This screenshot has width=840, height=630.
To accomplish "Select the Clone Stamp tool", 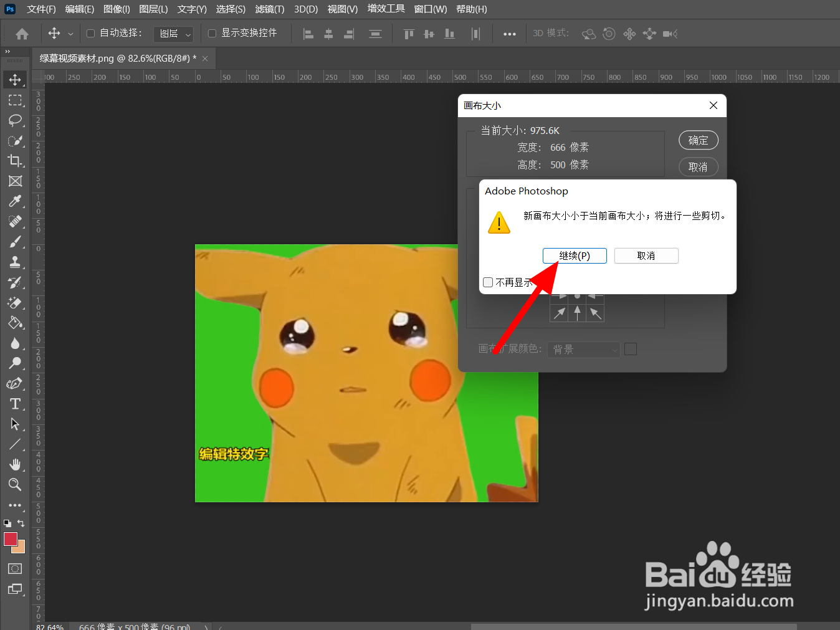I will (15, 262).
